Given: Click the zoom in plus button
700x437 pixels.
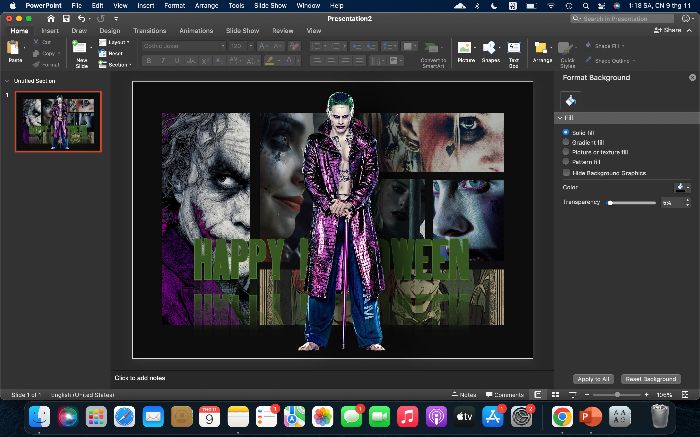Looking at the screenshot, I should coord(646,395).
